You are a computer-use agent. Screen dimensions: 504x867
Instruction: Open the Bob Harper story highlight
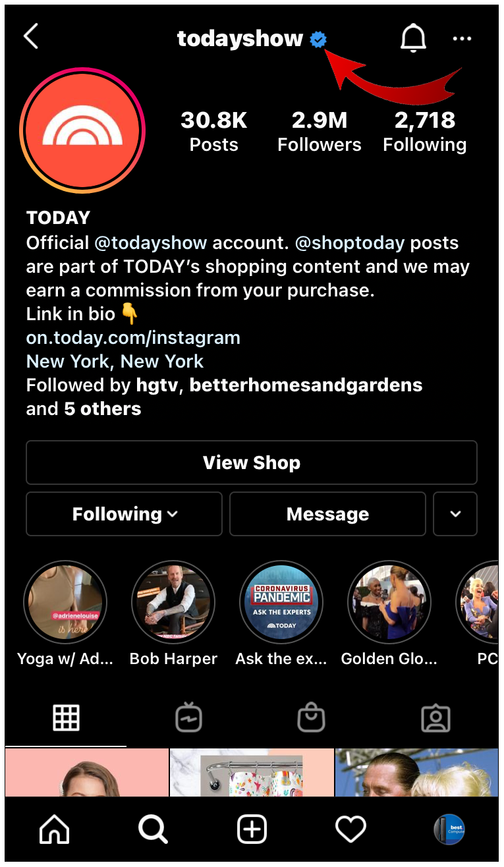[173, 602]
